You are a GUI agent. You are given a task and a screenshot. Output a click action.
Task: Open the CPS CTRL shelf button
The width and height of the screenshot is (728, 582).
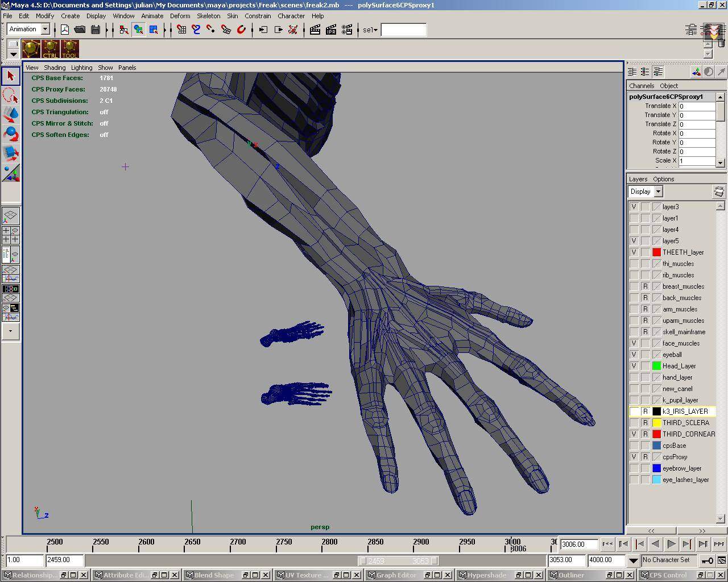coord(50,49)
